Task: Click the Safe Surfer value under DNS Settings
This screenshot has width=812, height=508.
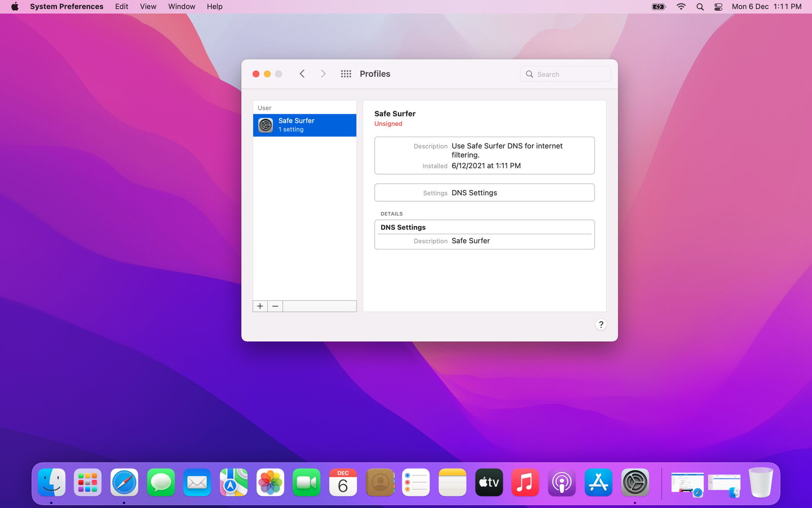Action: click(x=471, y=241)
